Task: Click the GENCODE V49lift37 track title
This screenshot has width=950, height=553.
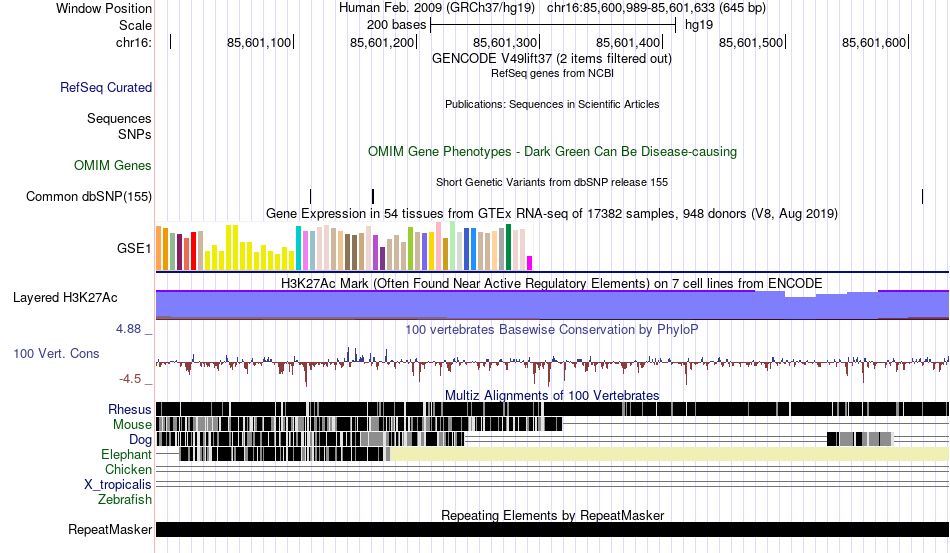Action: [x=552, y=59]
